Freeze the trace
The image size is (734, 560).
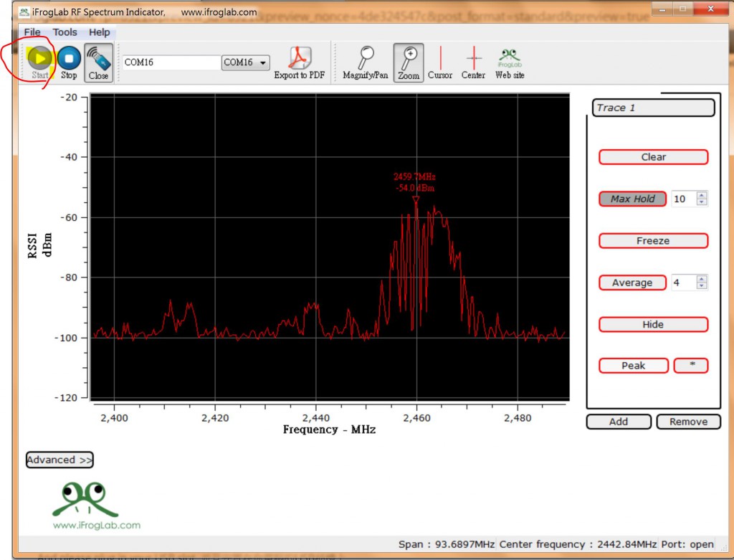654,241
